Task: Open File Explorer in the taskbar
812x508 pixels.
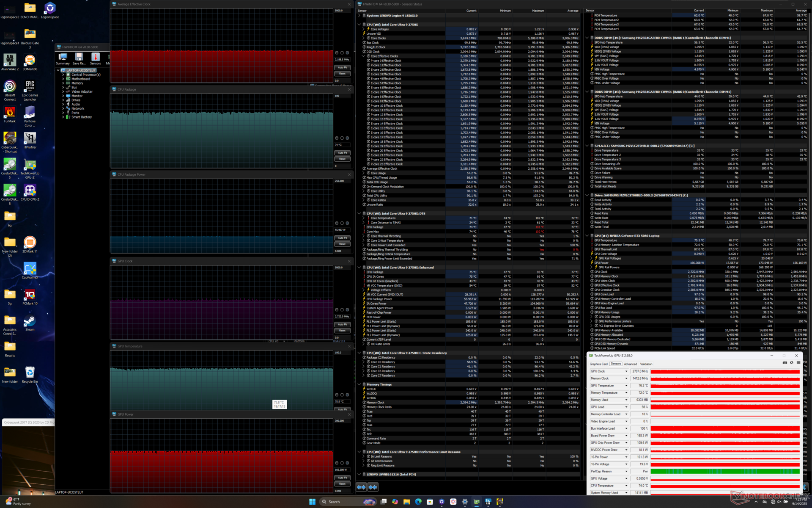Action: (x=406, y=502)
